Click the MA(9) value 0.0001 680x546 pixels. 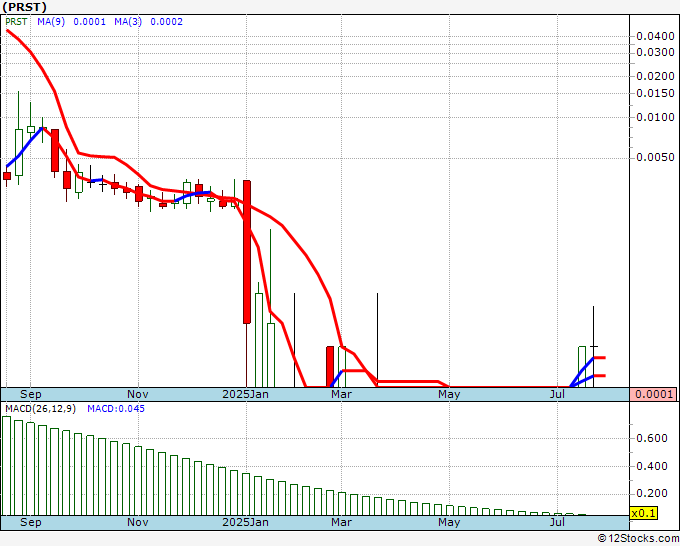tap(89, 22)
